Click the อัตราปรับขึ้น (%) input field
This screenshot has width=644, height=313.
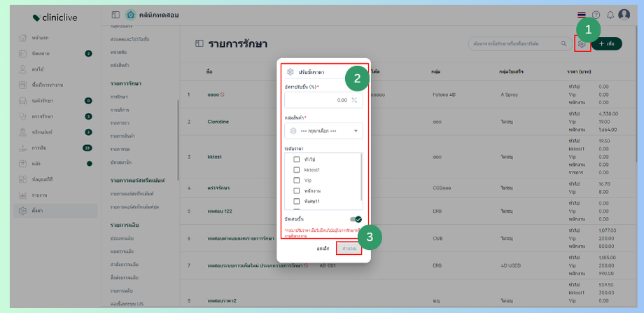[323, 100]
